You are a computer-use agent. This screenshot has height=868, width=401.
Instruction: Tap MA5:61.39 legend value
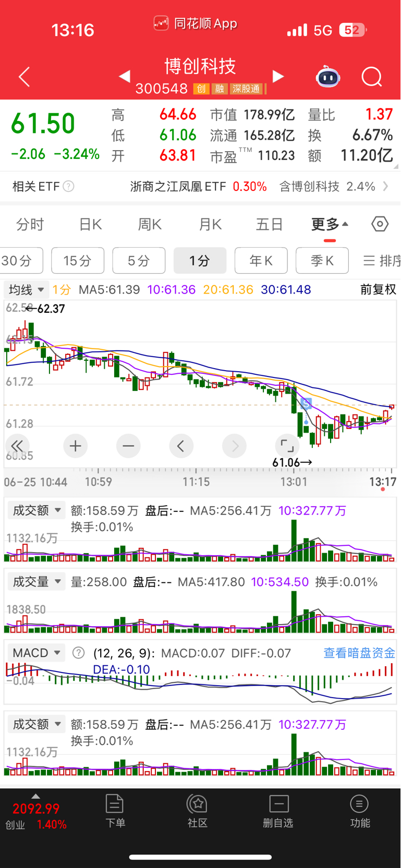tap(110, 289)
